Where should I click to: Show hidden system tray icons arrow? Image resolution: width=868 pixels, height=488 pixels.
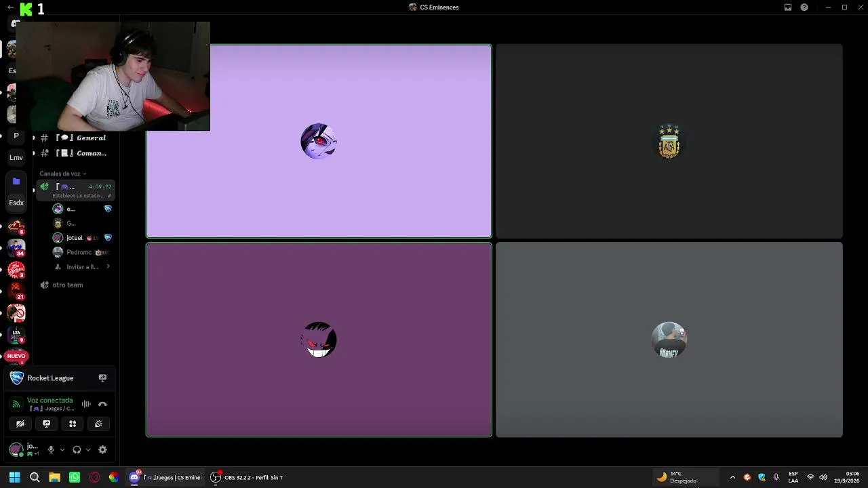pyautogui.click(x=732, y=477)
